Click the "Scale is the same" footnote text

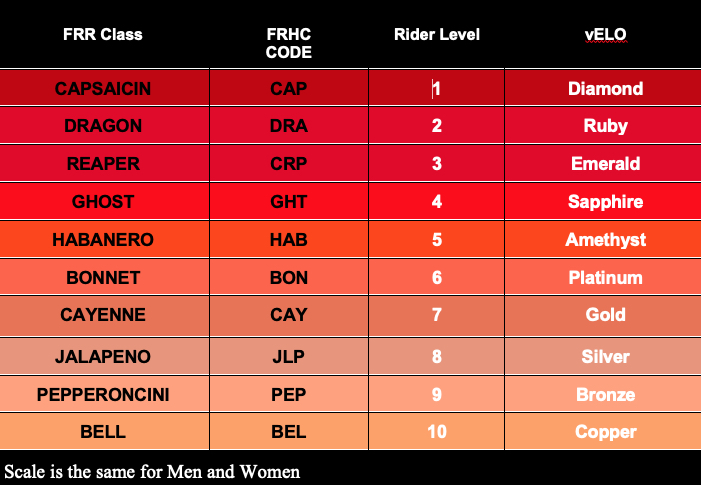[152, 472]
